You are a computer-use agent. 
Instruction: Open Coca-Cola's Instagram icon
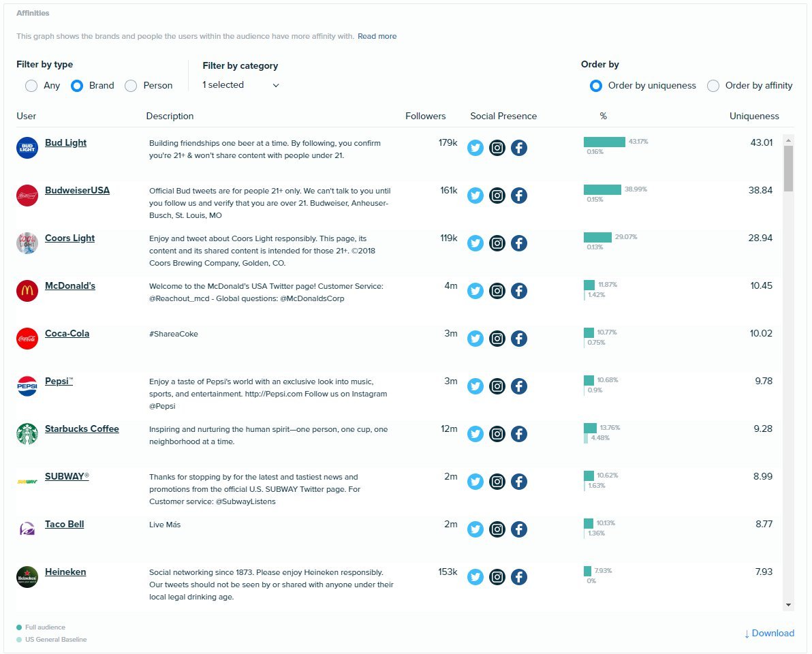(497, 338)
